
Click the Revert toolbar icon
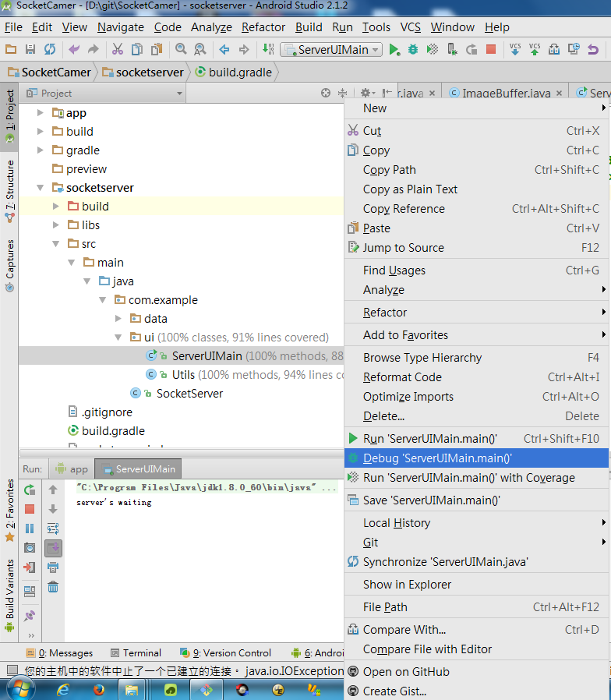pyautogui.click(x=593, y=49)
